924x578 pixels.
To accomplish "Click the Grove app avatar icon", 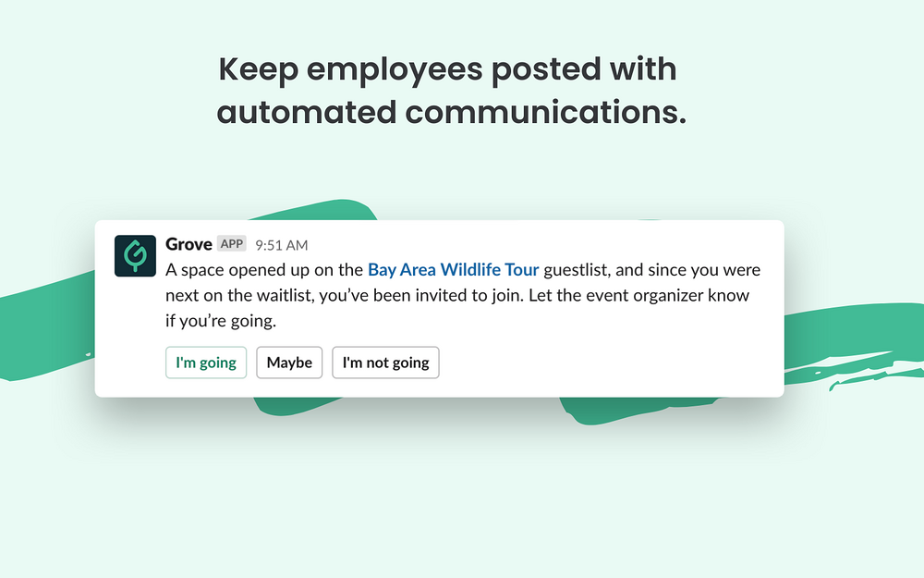I will tap(135, 256).
